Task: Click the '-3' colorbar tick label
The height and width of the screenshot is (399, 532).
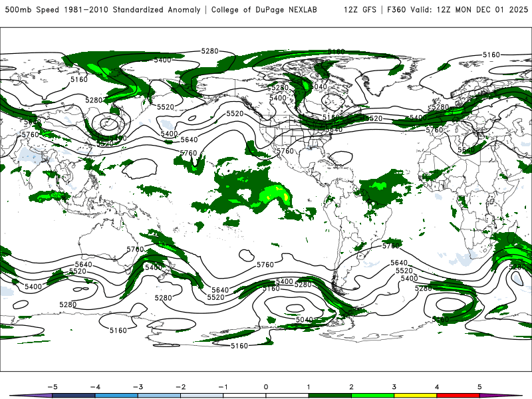Action: [x=138, y=387]
